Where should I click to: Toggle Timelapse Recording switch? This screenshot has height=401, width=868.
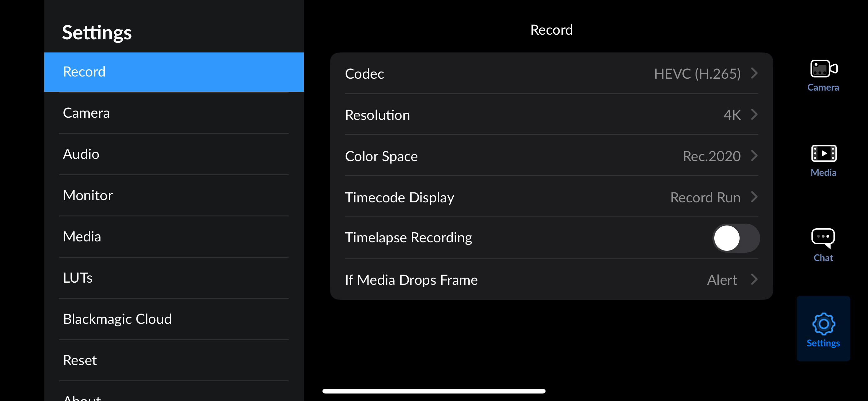coord(736,238)
